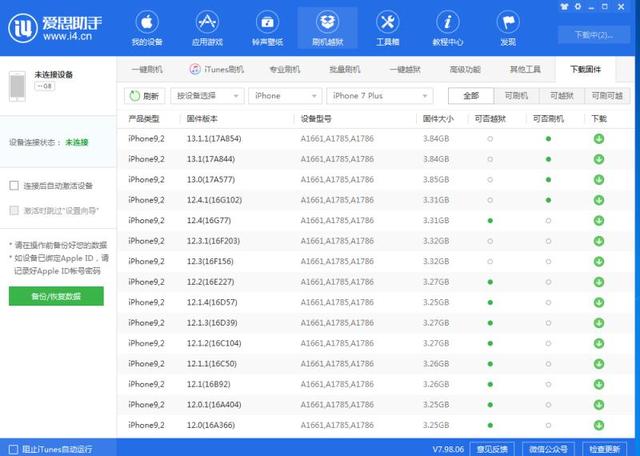The width and height of the screenshot is (640, 456).
Task: Open the 教程中心 tutorial center
Action: point(447,28)
